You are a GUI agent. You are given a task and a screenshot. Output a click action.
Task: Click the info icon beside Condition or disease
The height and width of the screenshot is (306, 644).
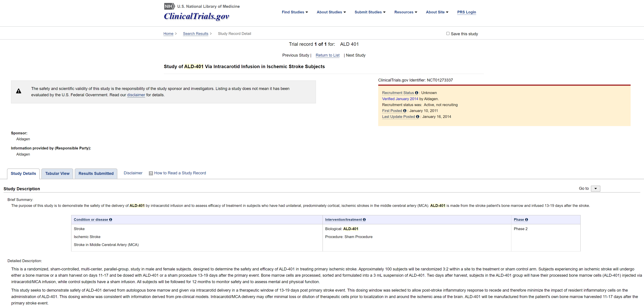[x=110, y=220]
